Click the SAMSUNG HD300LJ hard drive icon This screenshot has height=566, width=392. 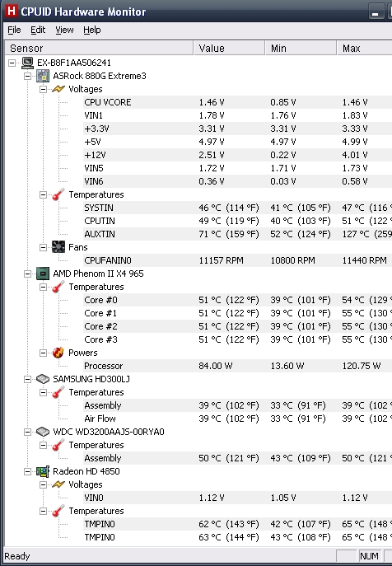[43, 379]
